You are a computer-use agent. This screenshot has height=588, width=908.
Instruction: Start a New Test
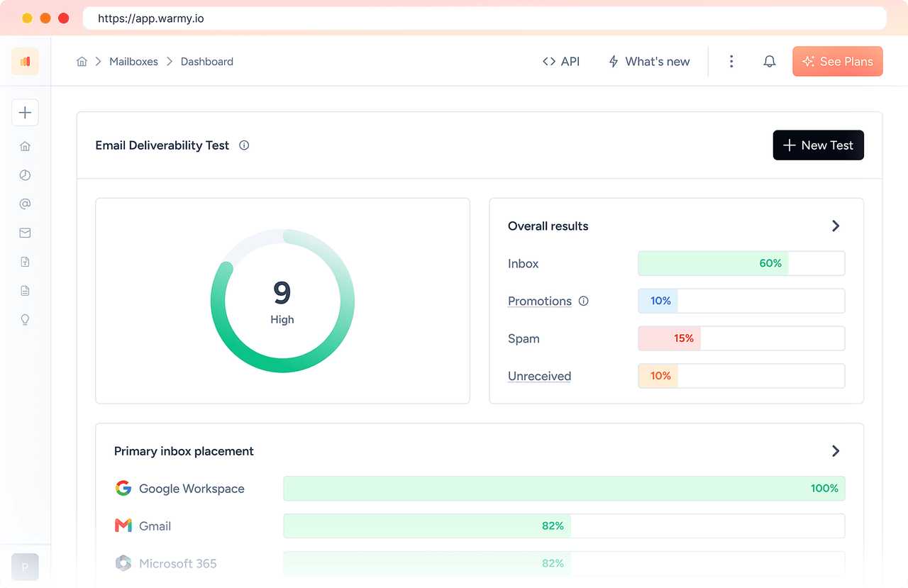(819, 145)
